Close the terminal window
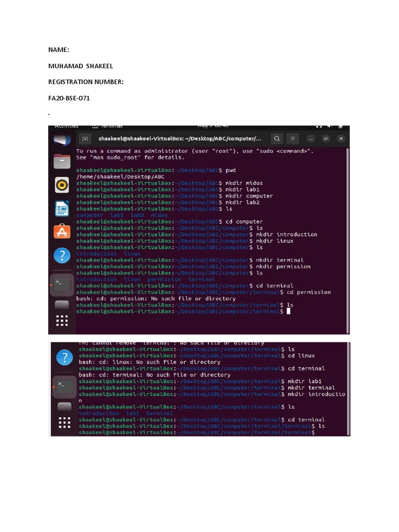Screen dimensions: 399x532 [x=341, y=138]
